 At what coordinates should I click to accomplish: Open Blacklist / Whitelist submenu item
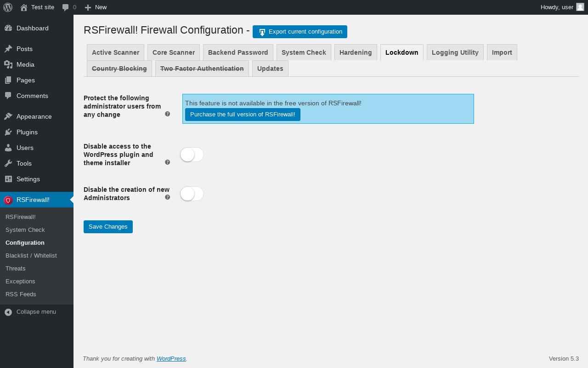[x=31, y=255]
